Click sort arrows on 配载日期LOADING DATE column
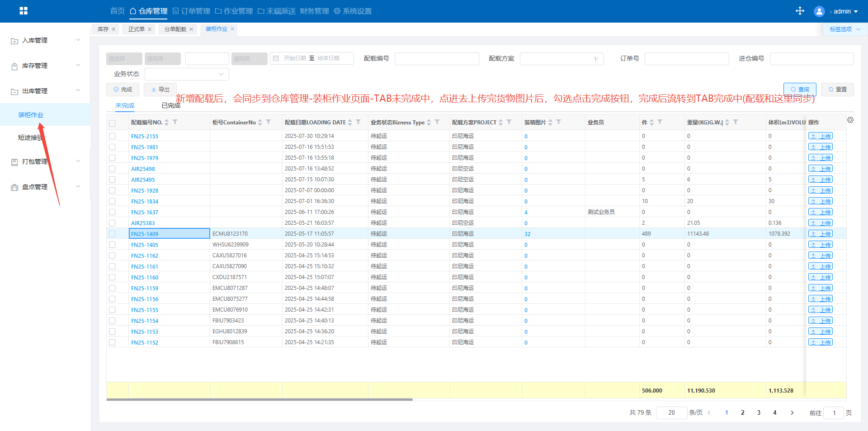 pos(350,123)
